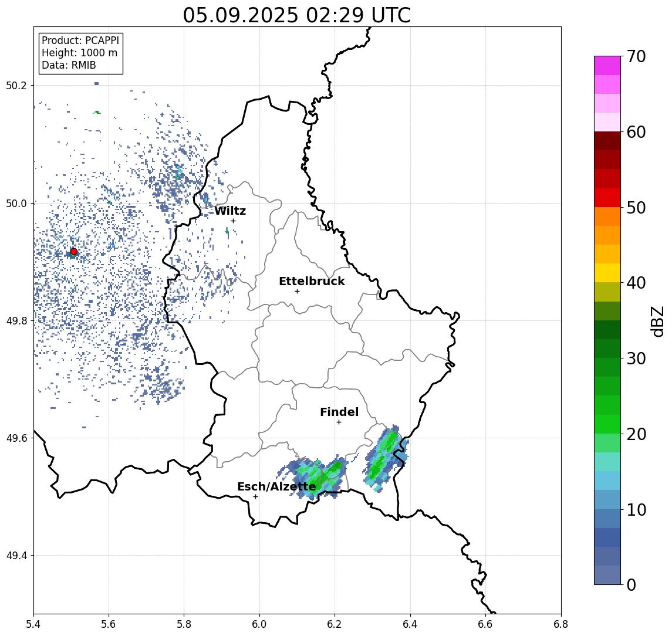Click the slate blue bottom colorbar segment
Image resolution: width=672 pixels, height=636 pixels.
pyautogui.click(x=607, y=575)
